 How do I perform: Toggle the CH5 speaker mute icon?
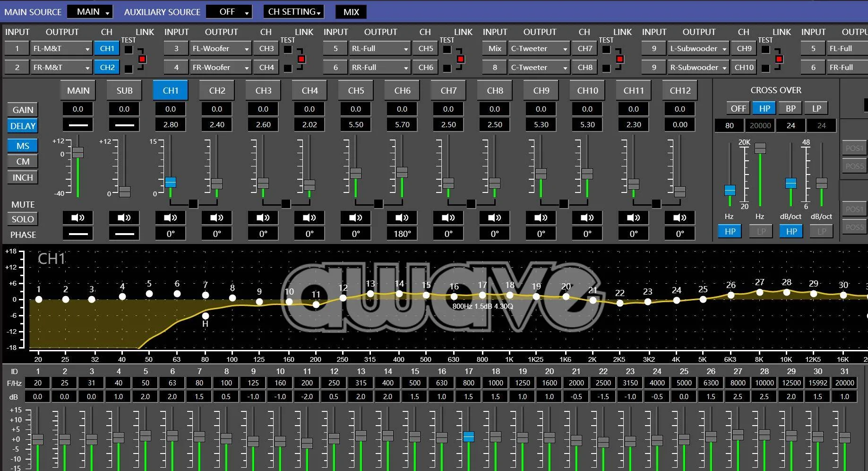point(356,218)
